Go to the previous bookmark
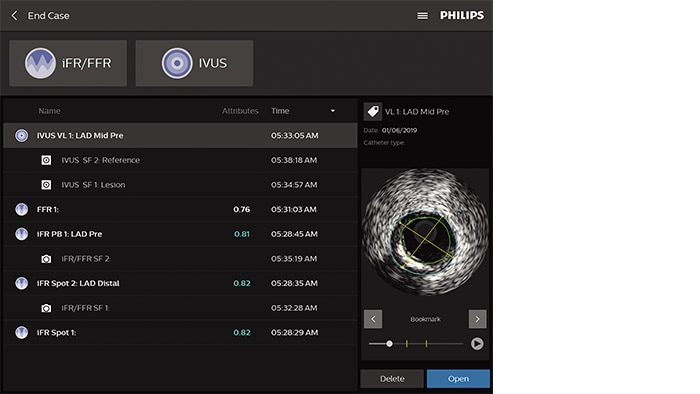This screenshot has height=394, width=700. pos(373,319)
